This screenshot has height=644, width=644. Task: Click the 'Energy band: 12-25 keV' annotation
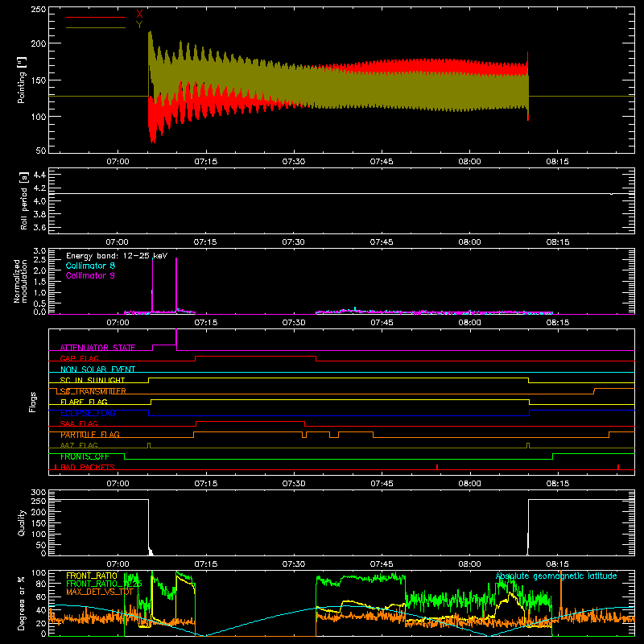117,256
